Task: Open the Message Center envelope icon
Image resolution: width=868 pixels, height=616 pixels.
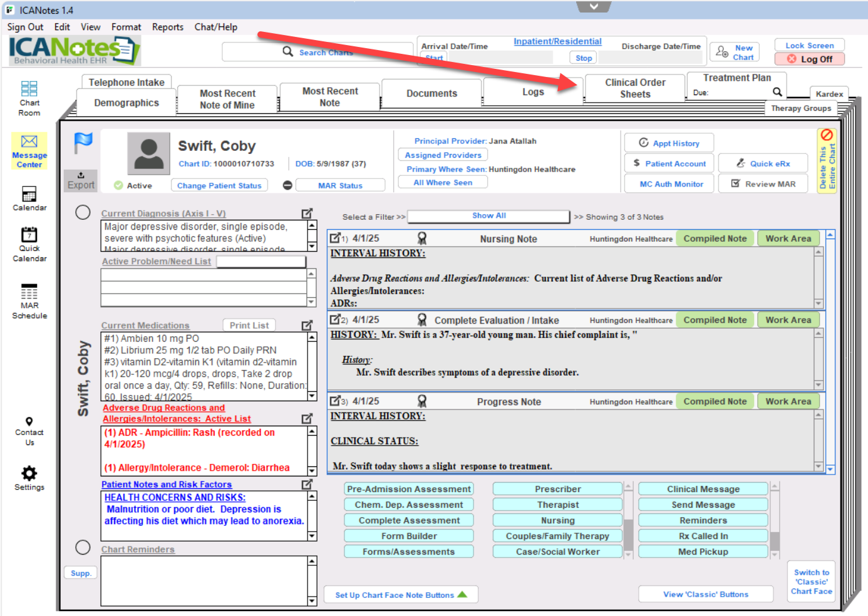Action: coord(29,141)
